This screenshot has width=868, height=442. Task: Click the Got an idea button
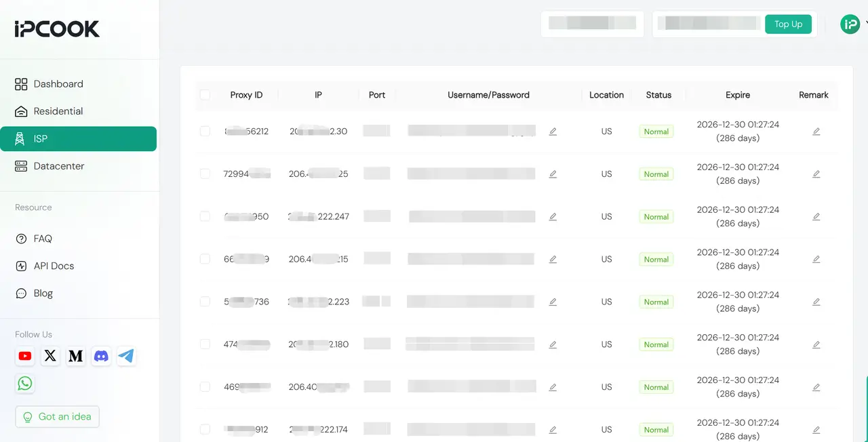(57, 416)
